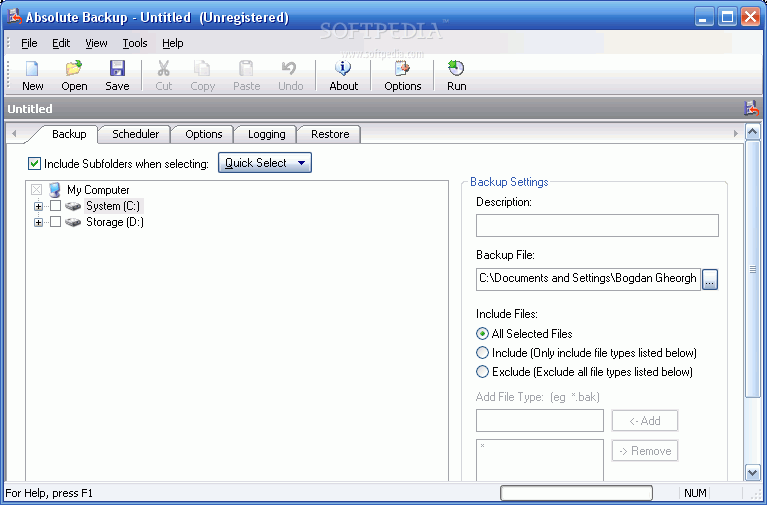Select the Storage (D:) tree label

coord(115,222)
